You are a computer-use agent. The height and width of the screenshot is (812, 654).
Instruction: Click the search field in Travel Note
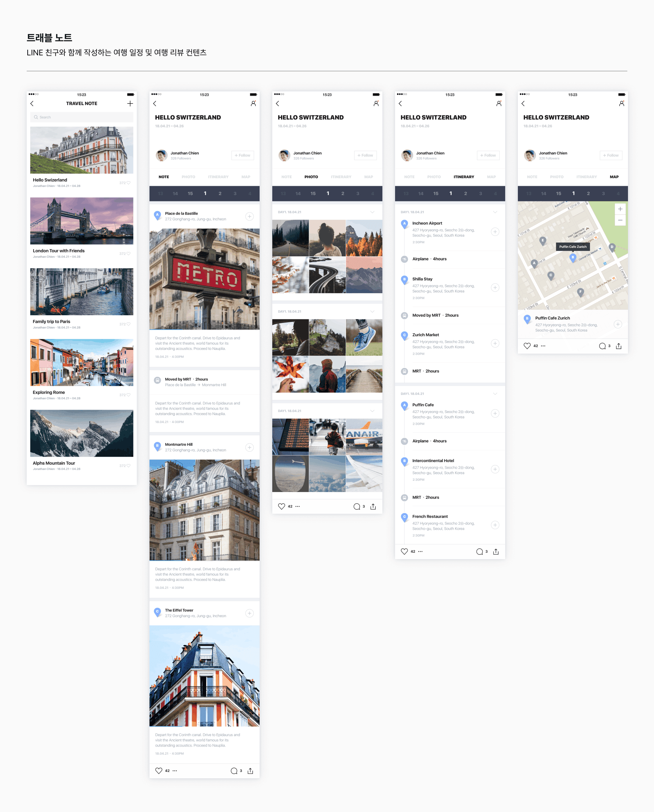click(x=82, y=117)
